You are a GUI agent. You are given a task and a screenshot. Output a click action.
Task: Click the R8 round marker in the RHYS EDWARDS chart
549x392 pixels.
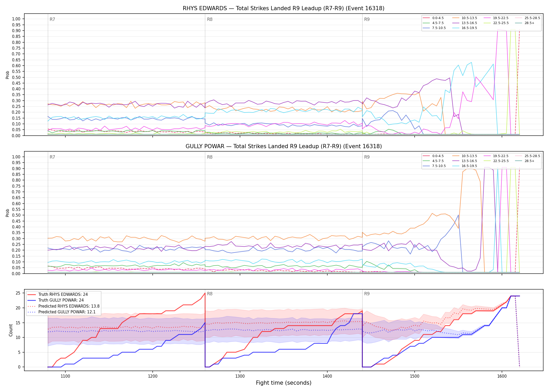point(210,19)
